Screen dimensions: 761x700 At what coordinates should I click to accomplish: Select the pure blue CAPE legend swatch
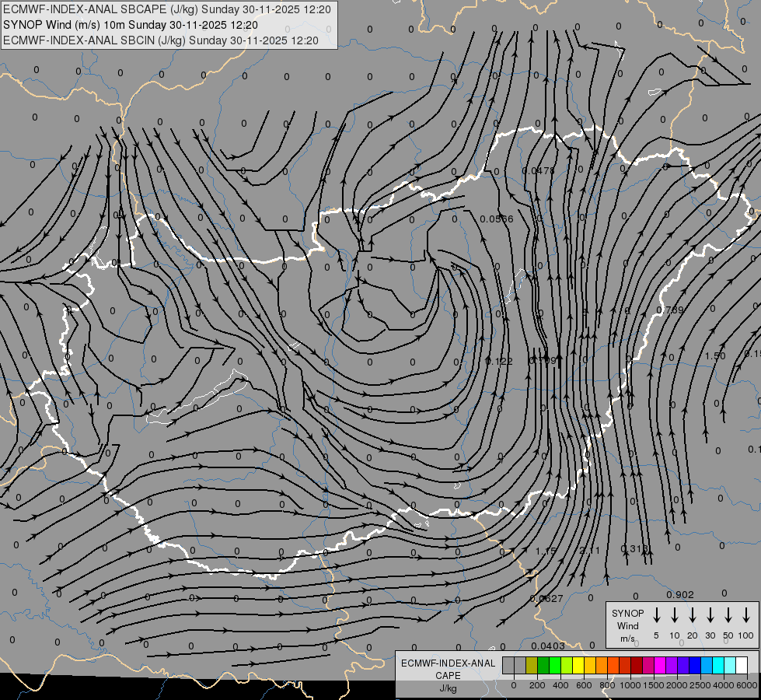(694, 665)
